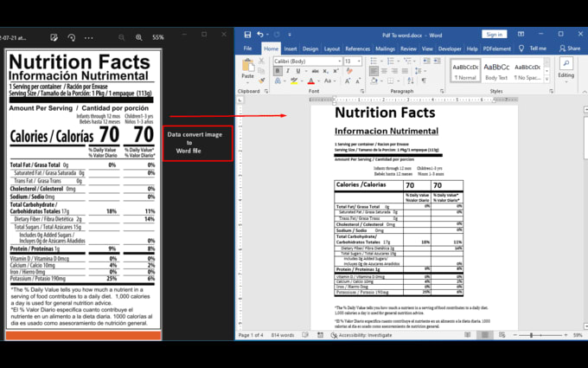The image size is (588, 368).
Task: Center the paragraph text
Action: 384,71
